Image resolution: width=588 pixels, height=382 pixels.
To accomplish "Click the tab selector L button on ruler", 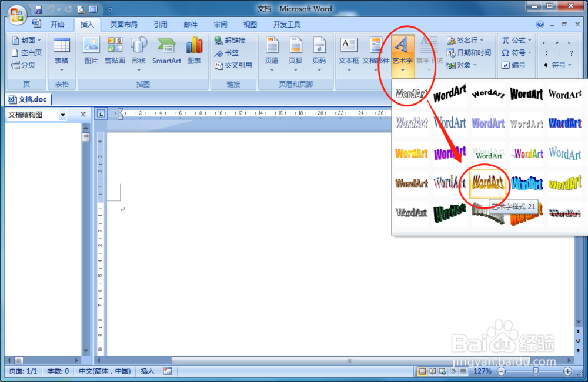I will click(101, 113).
